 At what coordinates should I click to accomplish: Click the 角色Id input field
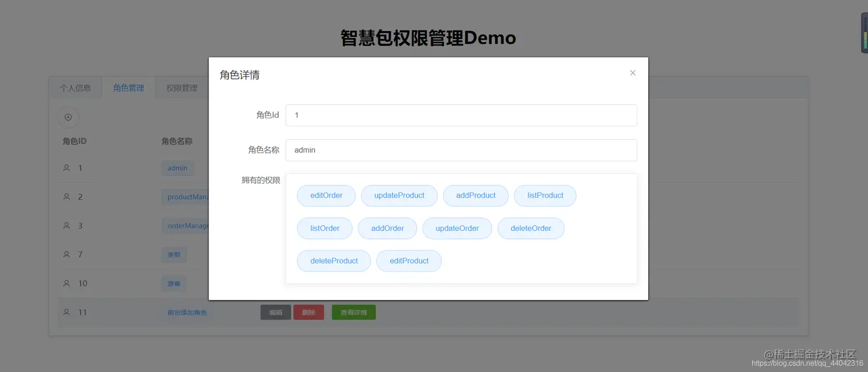(461, 115)
